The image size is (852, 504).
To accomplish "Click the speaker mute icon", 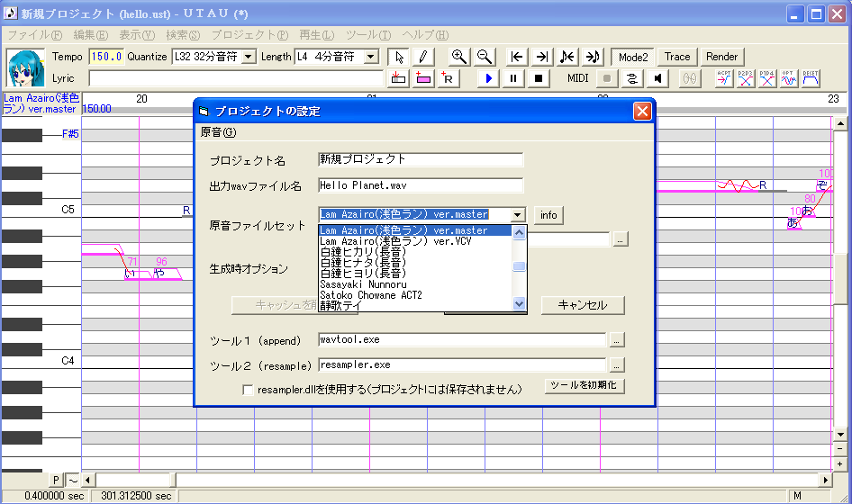I will click(x=657, y=79).
